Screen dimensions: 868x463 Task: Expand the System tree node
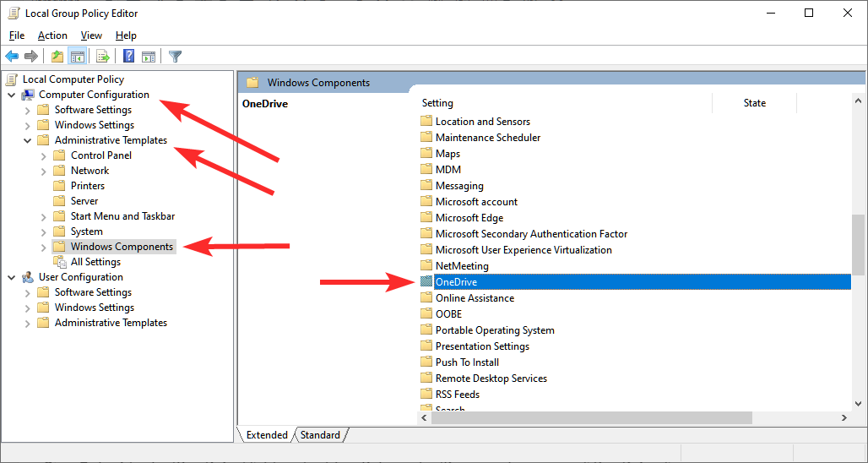tap(44, 231)
